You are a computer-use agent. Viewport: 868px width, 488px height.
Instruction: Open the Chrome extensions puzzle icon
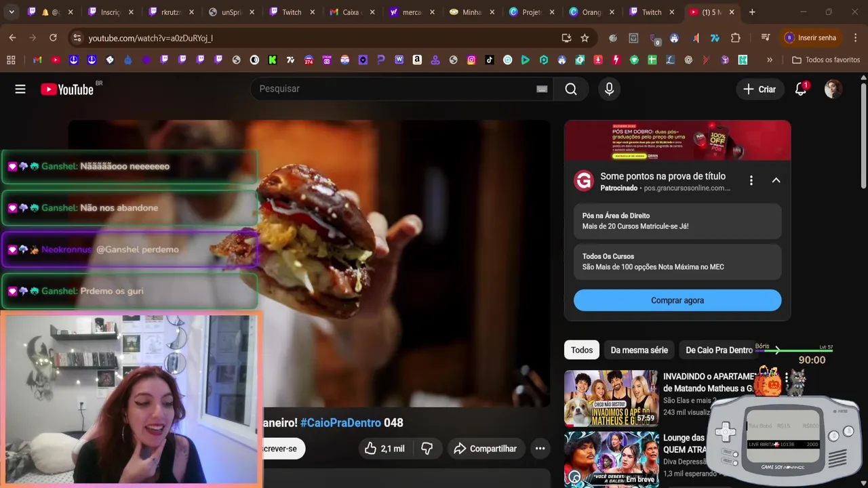click(x=735, y=38)
